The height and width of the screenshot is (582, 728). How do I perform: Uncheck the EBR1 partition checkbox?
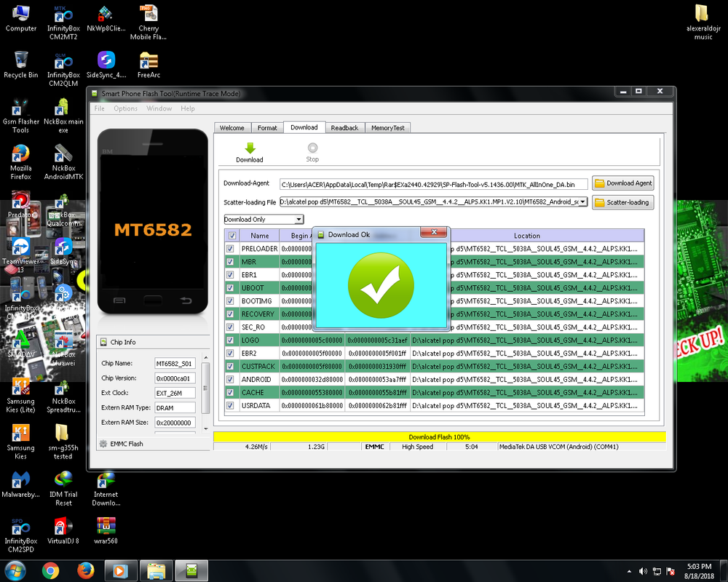coord(230,275)
